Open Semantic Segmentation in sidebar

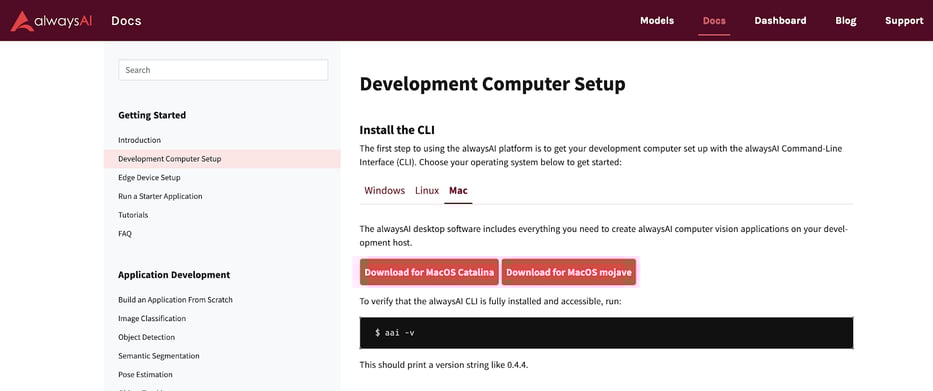pos(159,356)
